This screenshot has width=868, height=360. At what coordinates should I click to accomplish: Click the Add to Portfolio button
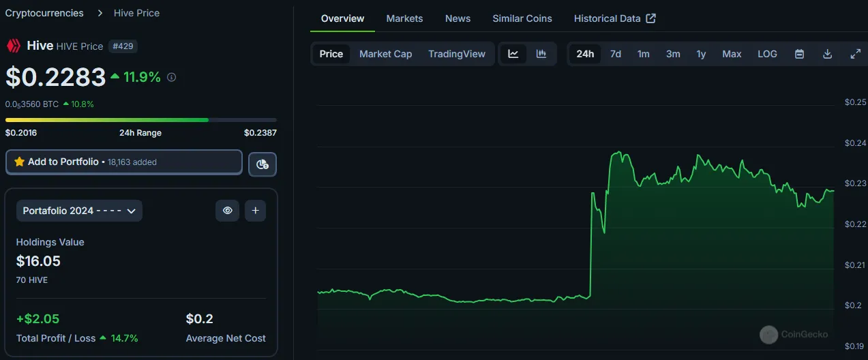tap(124, 162)
